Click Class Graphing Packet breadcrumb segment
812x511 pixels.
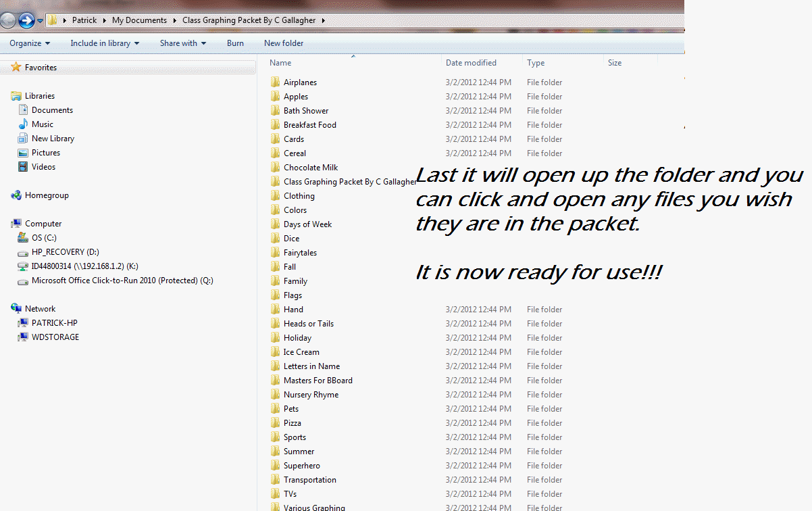(x=249, y=20)
